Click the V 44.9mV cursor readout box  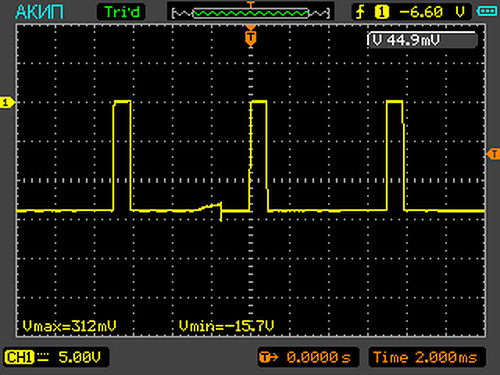(x=422, y=40)
